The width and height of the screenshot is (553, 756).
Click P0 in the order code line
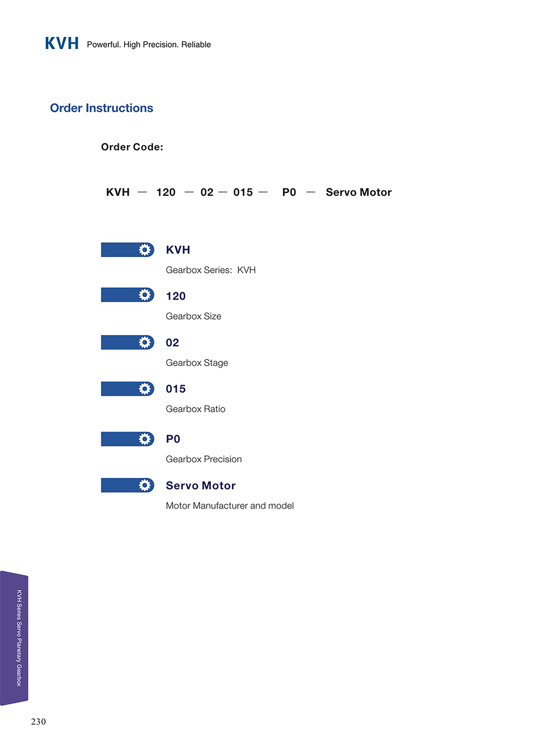[289, 192]
